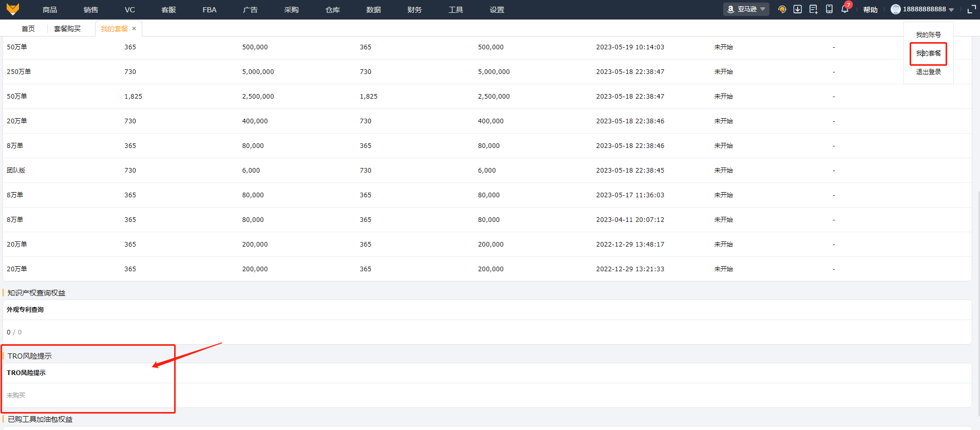Click the 知识产权查询权益 section heading
This screenshot has width=980, height=430.
coord(36,293)
